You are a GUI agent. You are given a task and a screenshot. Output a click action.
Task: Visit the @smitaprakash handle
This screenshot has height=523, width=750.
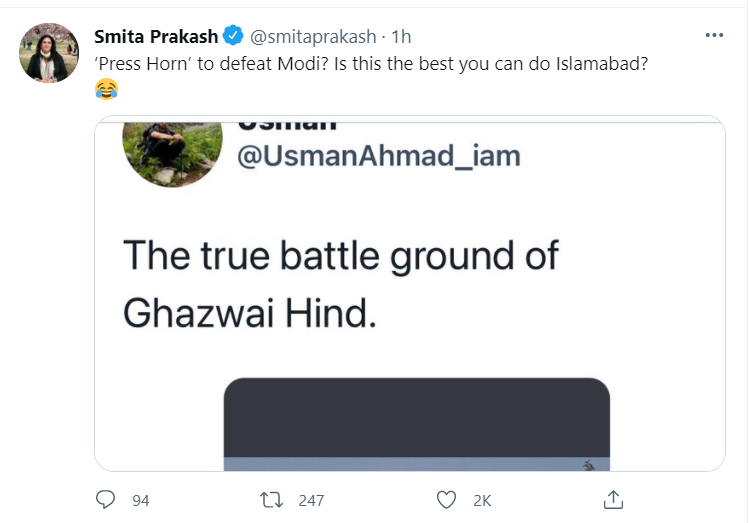click(312, 36)
